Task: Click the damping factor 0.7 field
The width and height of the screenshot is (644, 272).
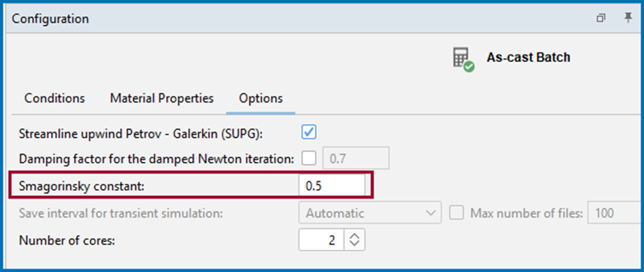Action: (356, 158)
